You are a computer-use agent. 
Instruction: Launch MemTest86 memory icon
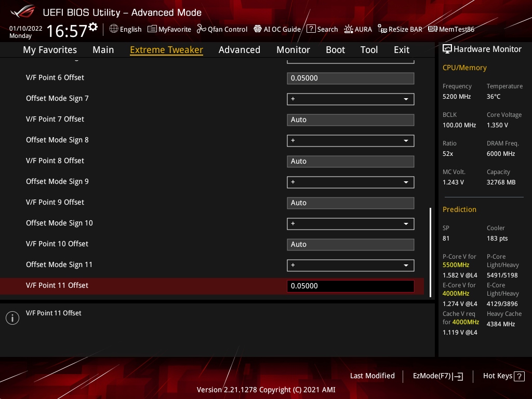[x=433, y=29]
